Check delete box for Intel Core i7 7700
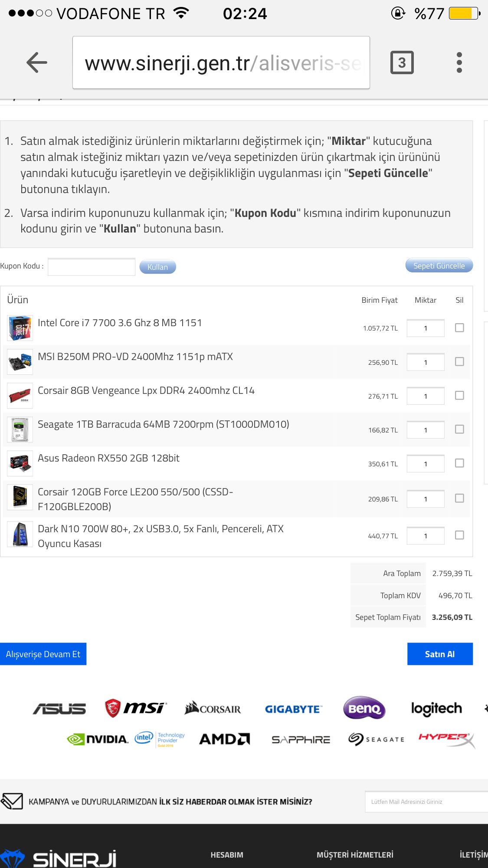Screen dimensions: 488x868 click(459, 328)
